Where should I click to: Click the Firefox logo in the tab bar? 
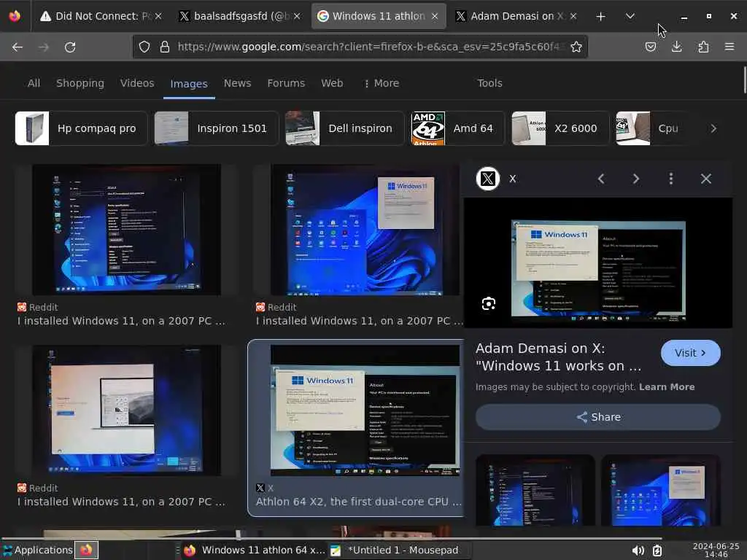tap(15, 16)
